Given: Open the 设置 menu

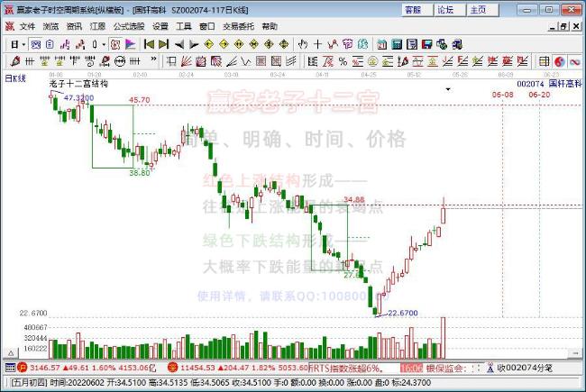Looking at the screenshot, I should pyautogui.click(x=160, y=26).
